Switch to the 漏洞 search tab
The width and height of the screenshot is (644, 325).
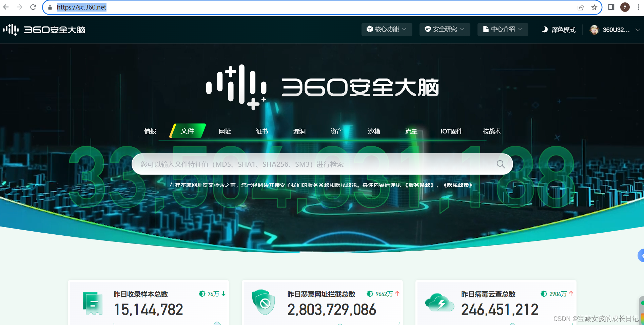[299, 131]
